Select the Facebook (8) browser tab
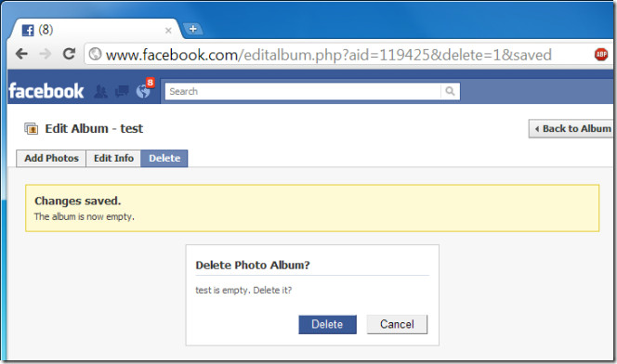This screenshot has height=364, width=617. (95, 30)
